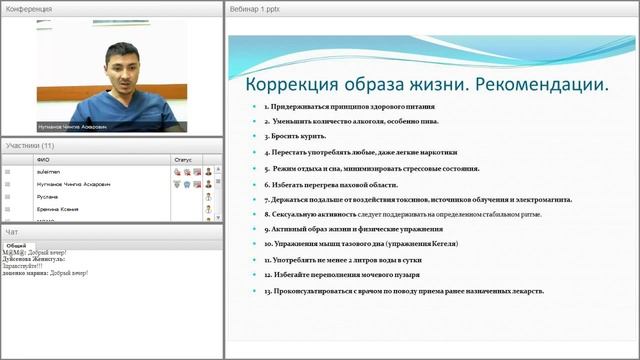This screenshot has height=360, width=640.
Task: Click slide item 13 about консультации с врачом
Action: 404,291
